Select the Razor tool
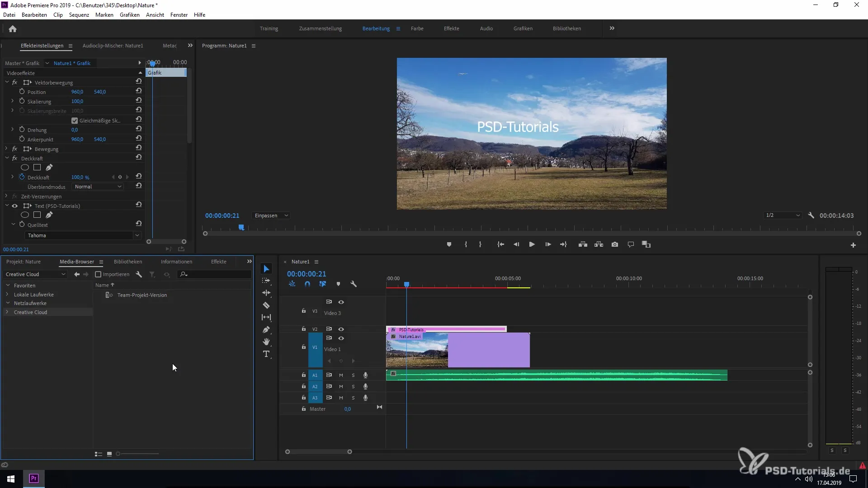Viewport: 868px width, 488px height. click(x=266, y=305)
